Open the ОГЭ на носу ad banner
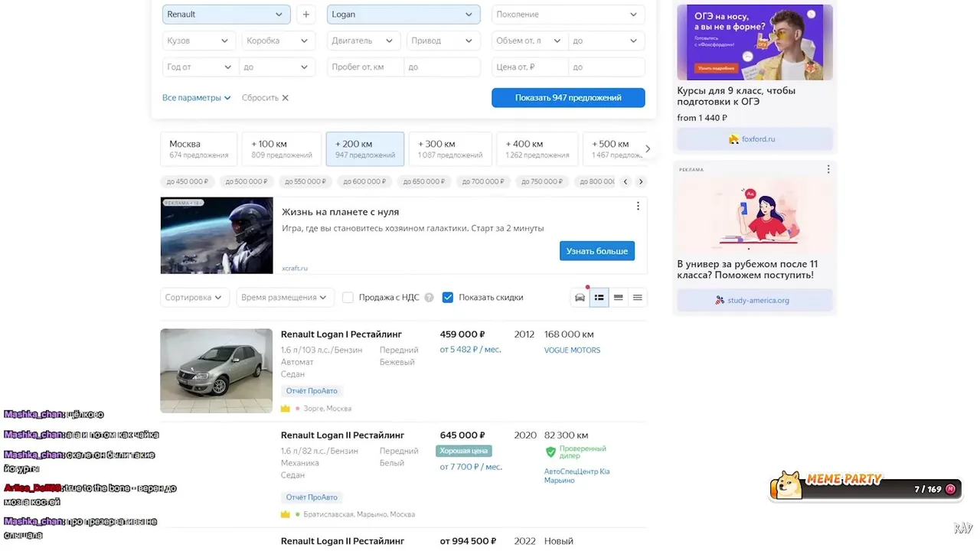Viewport: 980px width, 551px height. pos(755,42)
